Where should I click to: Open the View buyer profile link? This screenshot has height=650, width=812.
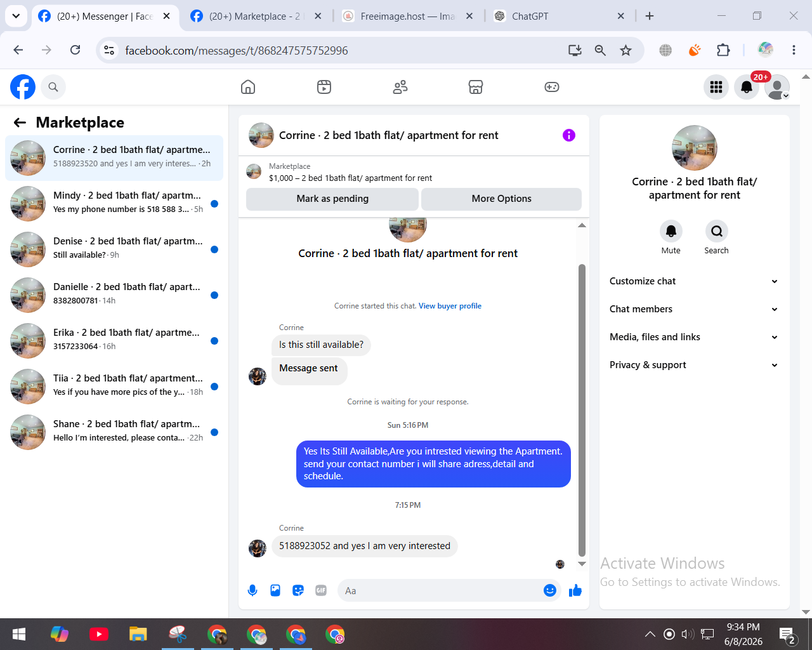point(450,306)
